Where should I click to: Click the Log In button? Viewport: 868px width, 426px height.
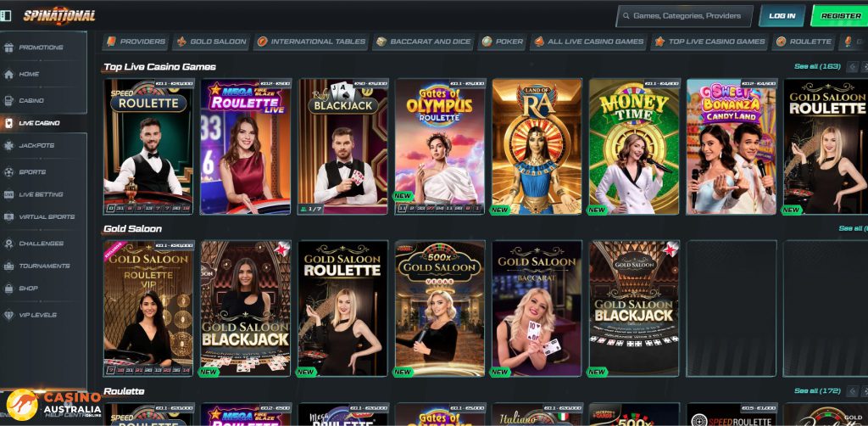click(782, 16)
